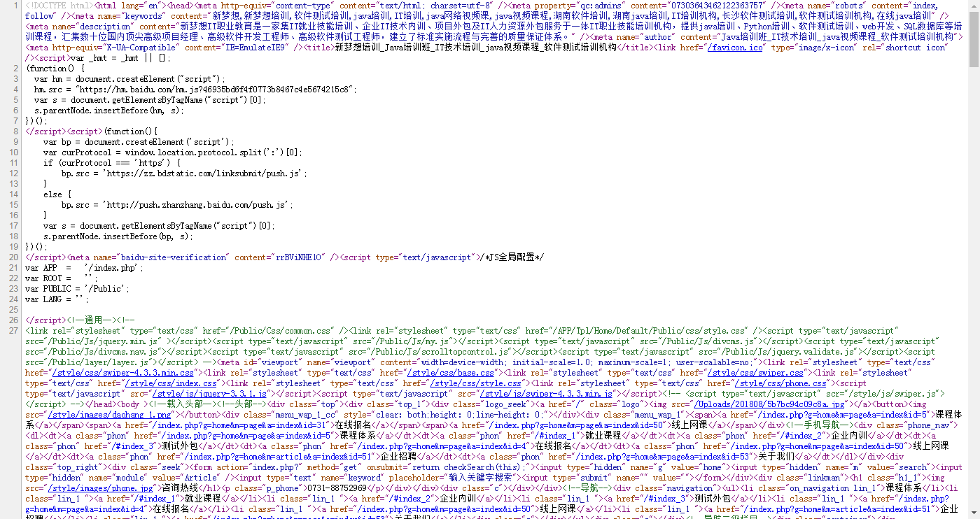Image resolution: width=980 pixels, height=519 pixels.
Task: Click the vertical scrollbar thumb
Action: (x=974, y=39)
